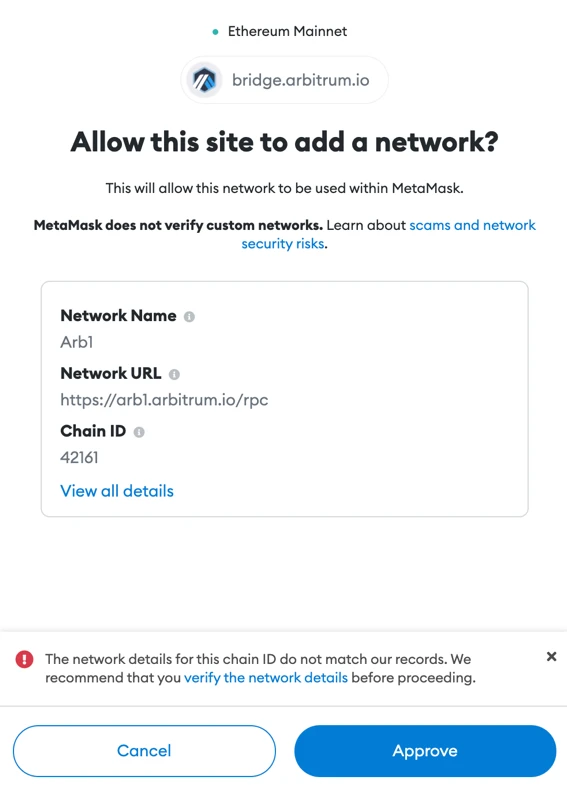The image size is (567, 790).
Task: Open verify the network details link
Action: coord(266,678)
